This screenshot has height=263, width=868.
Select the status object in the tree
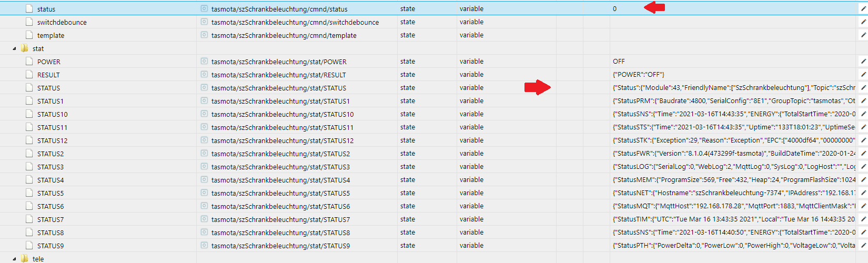pyautogui.click(x=46, y=9)
